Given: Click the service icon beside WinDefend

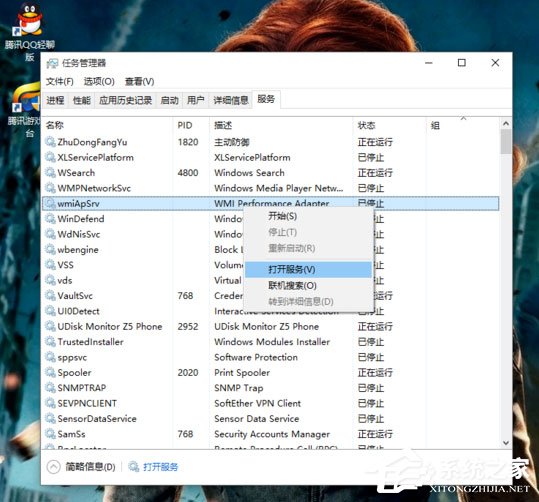Looking at the screenshot, I should tap(50, 218).
